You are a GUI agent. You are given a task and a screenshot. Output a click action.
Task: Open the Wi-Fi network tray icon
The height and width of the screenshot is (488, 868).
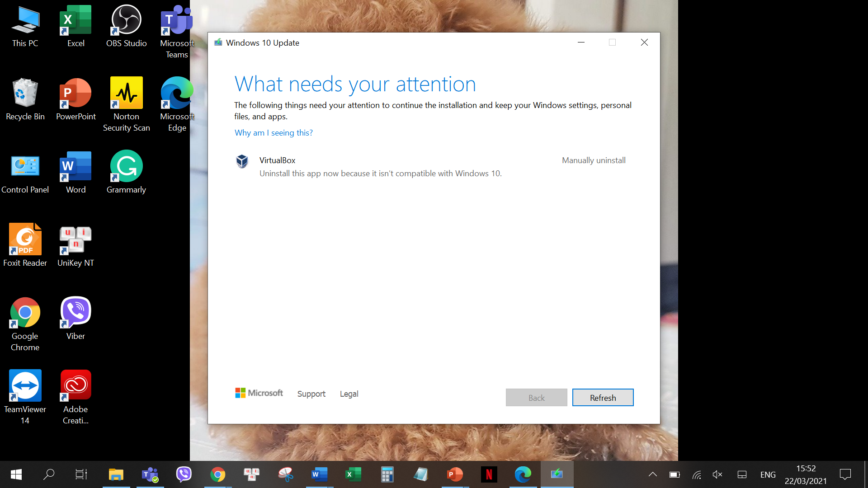[697, 474]
